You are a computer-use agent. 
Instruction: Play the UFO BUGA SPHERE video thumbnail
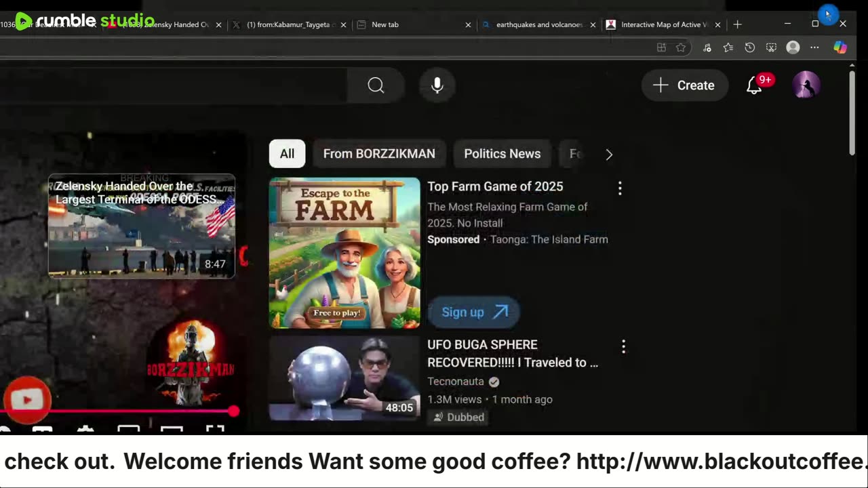344,378
